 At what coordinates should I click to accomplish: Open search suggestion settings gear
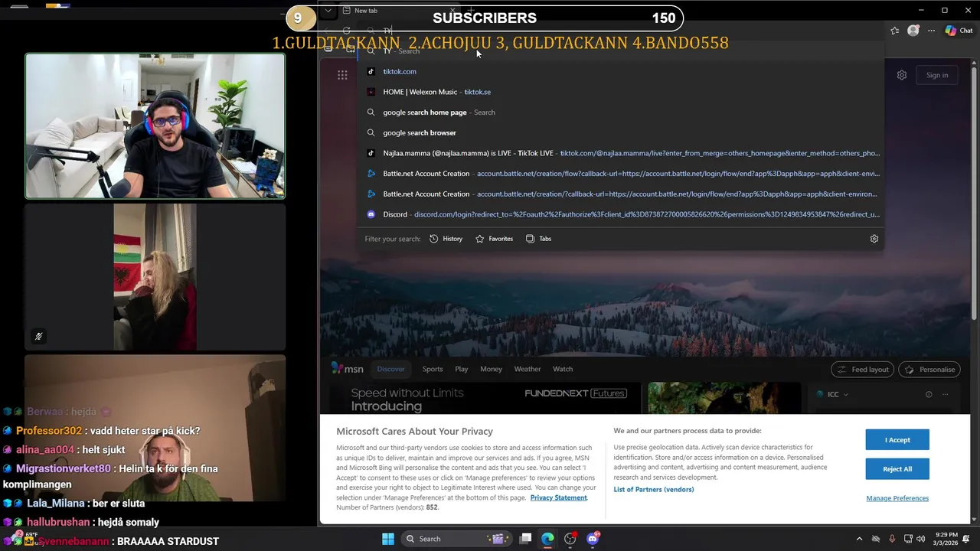coord(874,239)
